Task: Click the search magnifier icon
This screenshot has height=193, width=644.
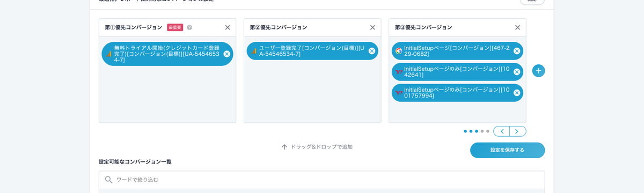Action: coord(109,180)
